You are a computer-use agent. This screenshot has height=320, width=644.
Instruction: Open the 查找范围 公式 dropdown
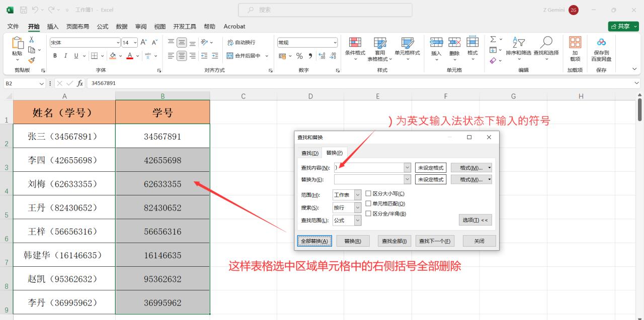click(358, 220)
